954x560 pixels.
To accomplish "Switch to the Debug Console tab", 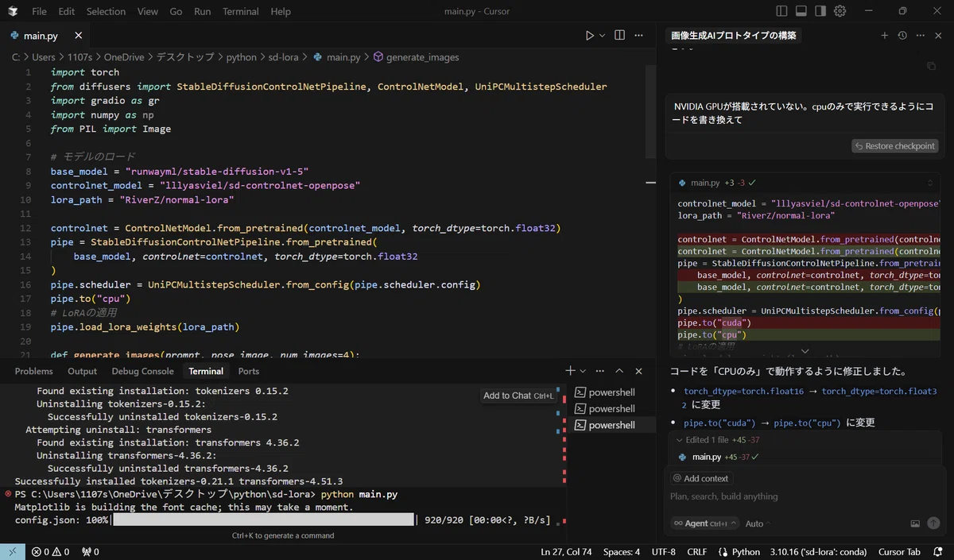I will point(142,371).
